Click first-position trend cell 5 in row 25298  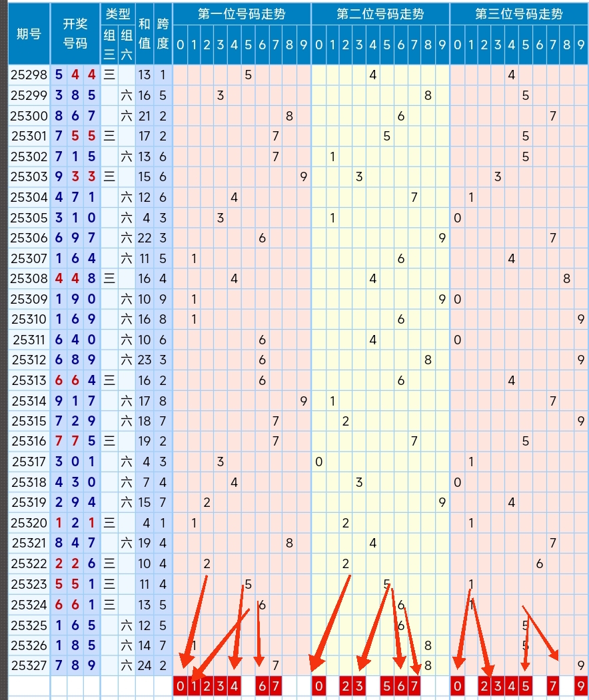(x=249, y=75)
